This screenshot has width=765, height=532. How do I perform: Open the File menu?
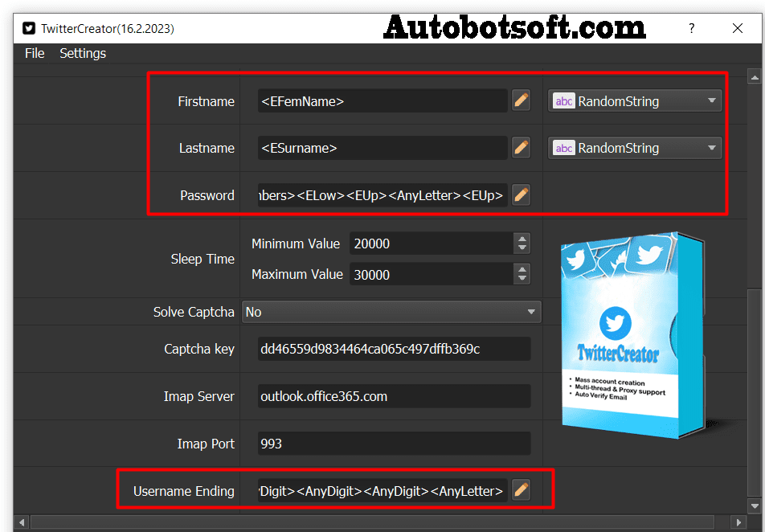click(x=35, y=53)
